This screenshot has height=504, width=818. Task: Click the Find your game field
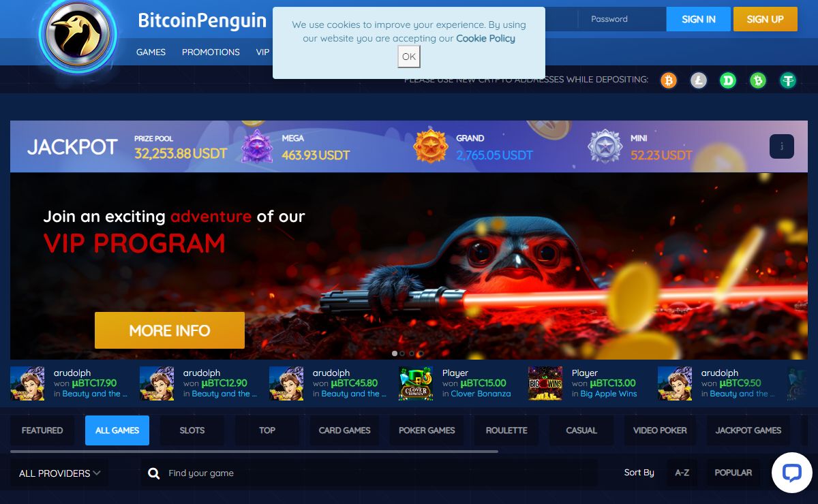point(368,473)
